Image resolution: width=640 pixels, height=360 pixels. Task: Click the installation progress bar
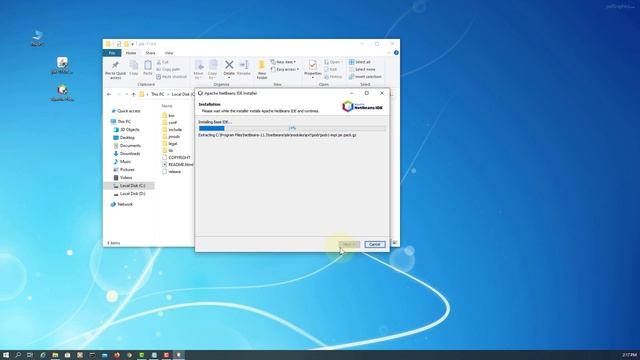tap(292, 128)
